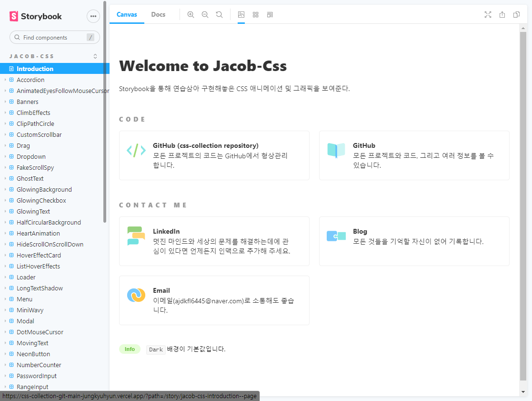Click the green Info badge
The height and width of the screenshot is (401, 532).
click(x=130, y=349)
